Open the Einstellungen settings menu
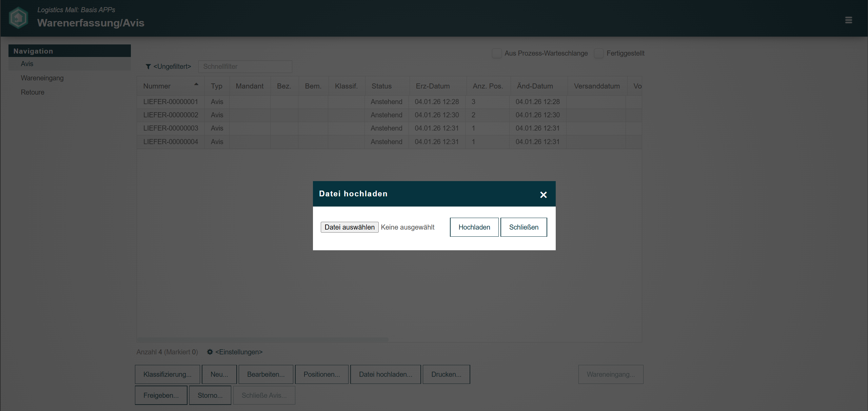Image resolution: width=868 pixels, height=411 pixels. click(x=239, y=352)
